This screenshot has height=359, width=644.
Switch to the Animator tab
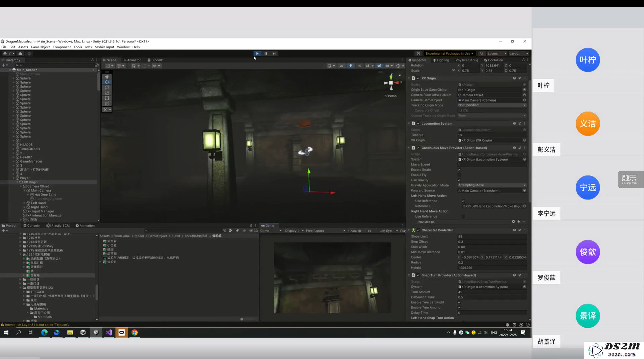pyautogui.click(x=132, y=60)
